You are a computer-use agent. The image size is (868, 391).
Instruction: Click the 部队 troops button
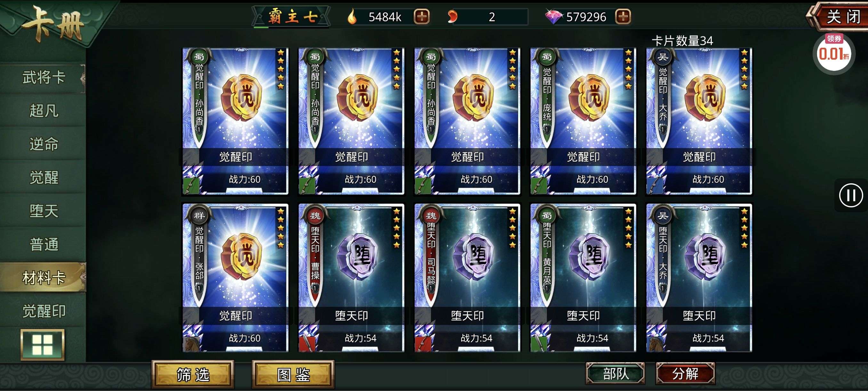[615, 373]
